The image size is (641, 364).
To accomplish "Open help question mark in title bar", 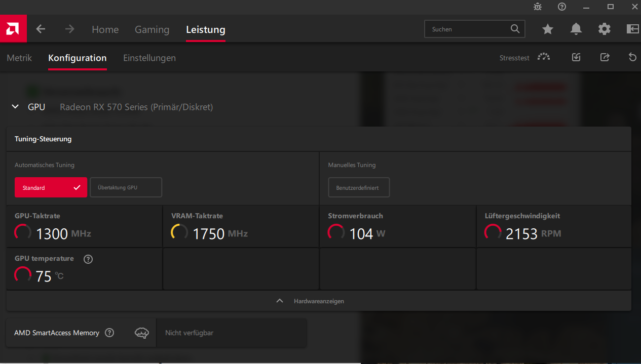I will (562, 7).
